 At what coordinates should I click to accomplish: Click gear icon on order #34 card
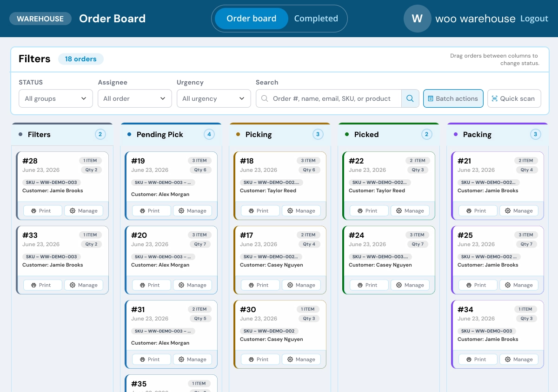tap(508, 359)
